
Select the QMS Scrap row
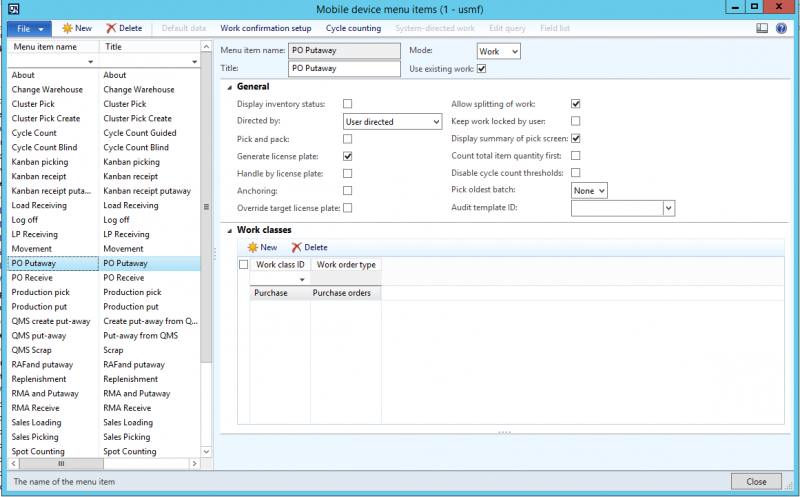(x=104, y=350)
